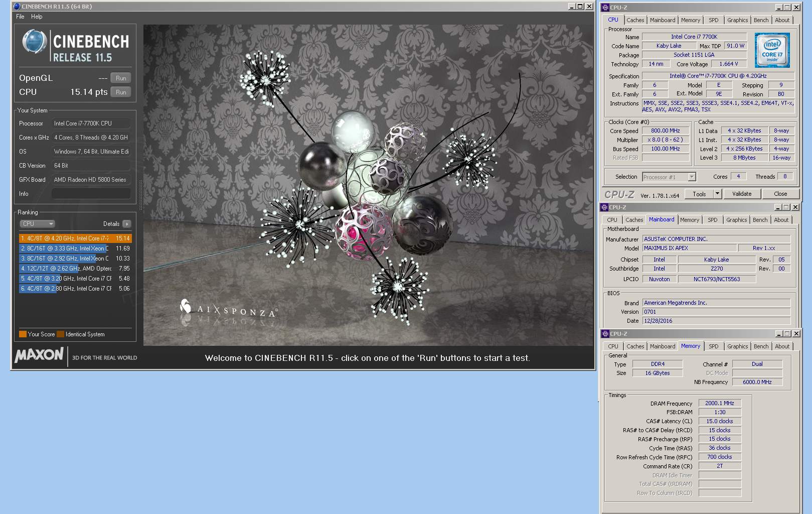
Task: Click the orange Your Score legend swatch
Action: pos(23,334)
